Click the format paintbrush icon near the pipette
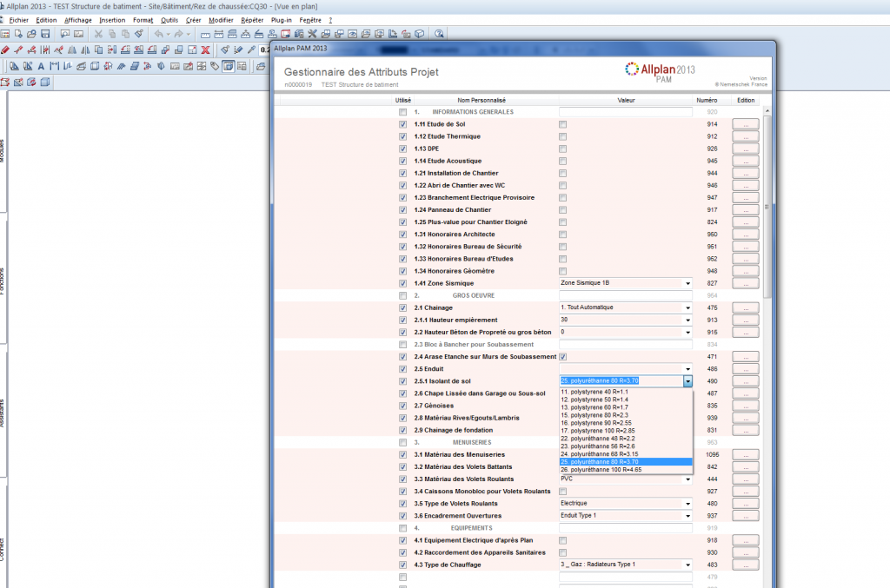This screenshot has height=588, width=890. pyautogui.click(x=225, y=50)
